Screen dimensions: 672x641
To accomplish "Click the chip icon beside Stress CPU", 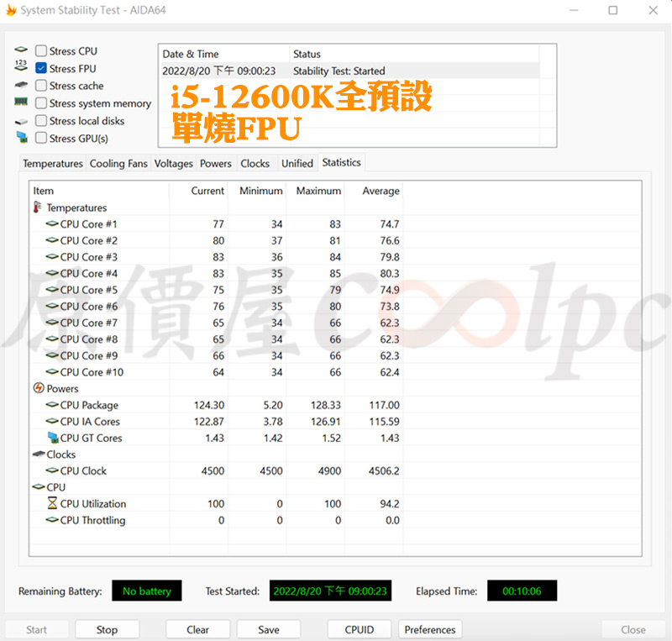I will [21, 50].
